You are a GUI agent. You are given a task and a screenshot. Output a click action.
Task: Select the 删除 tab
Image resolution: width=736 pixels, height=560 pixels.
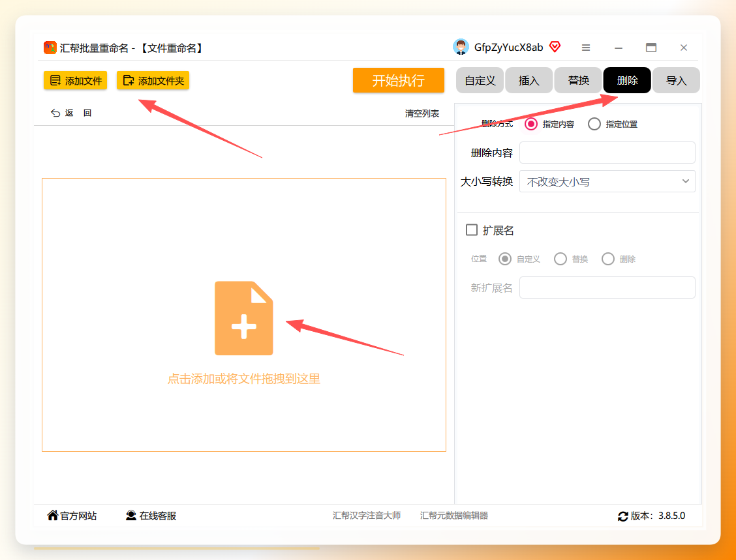tap(627, 80)
